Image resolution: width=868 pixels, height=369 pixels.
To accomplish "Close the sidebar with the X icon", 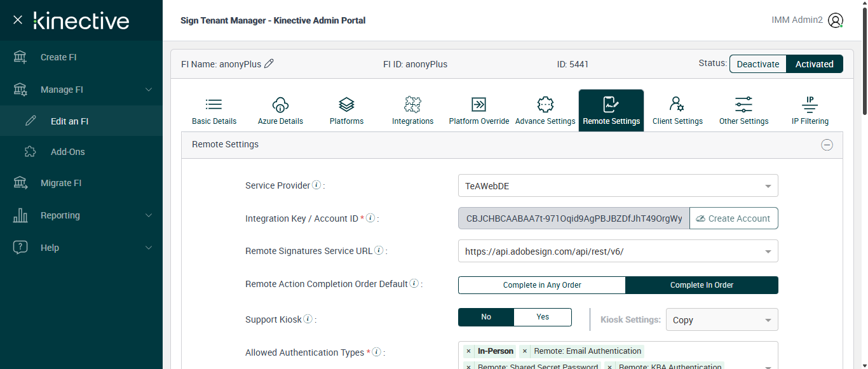I will coord(18,20).
